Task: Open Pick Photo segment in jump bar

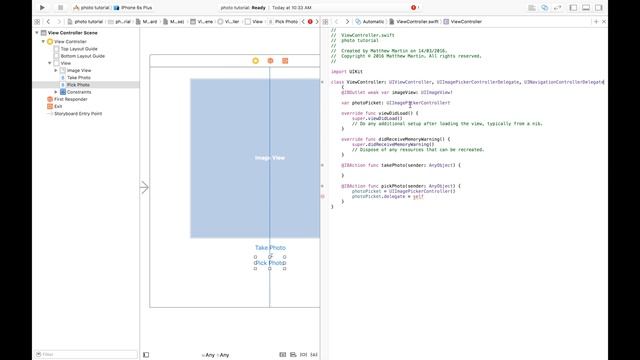Action: (x=283, y=22)
